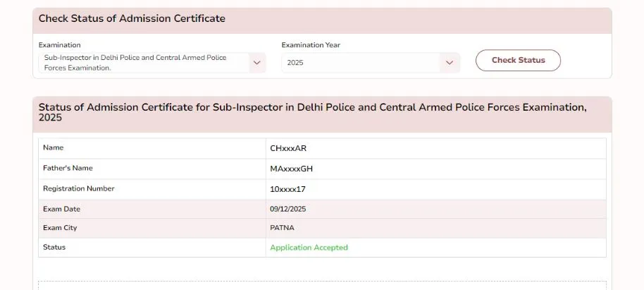Click the 'Application Accepted' status text

pos(309,248)
